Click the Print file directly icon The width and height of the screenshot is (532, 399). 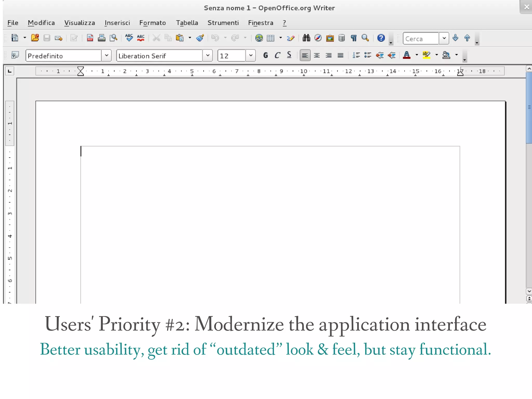tap(102, 38)
